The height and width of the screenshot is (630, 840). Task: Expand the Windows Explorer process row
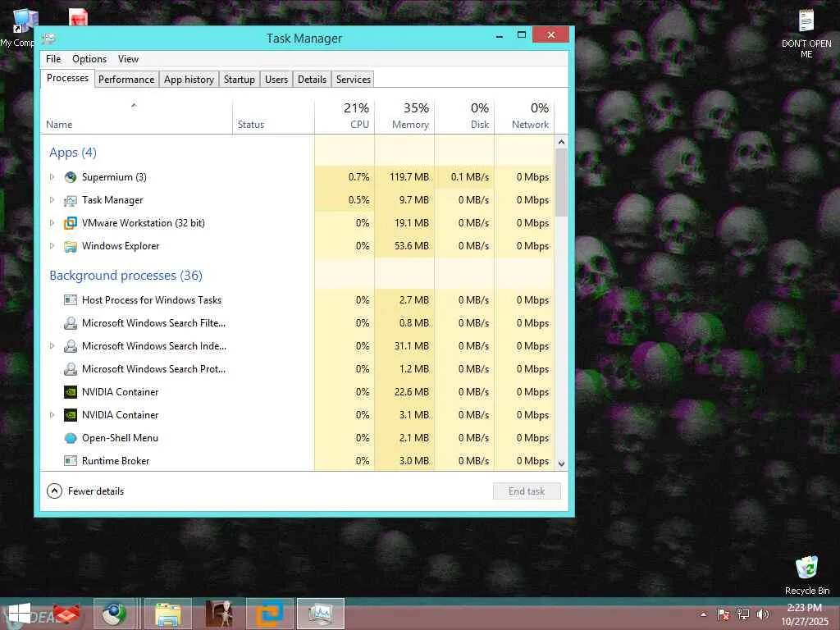(52, 246)
